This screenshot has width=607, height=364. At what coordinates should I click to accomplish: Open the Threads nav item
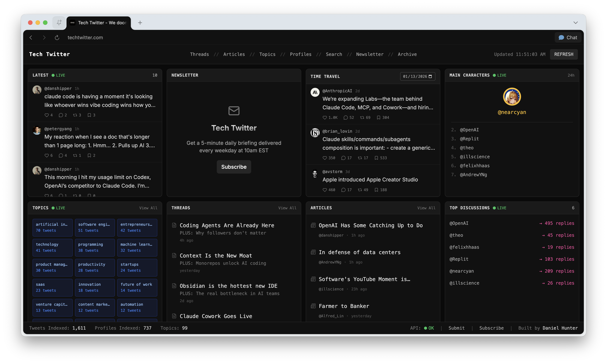tap(199, 54)
